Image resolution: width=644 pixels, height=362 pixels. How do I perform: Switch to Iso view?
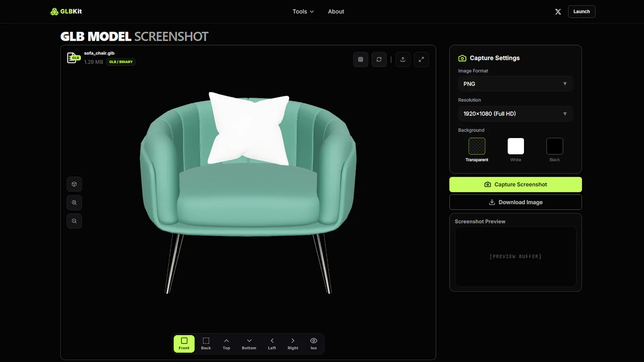tap(314, 344)
